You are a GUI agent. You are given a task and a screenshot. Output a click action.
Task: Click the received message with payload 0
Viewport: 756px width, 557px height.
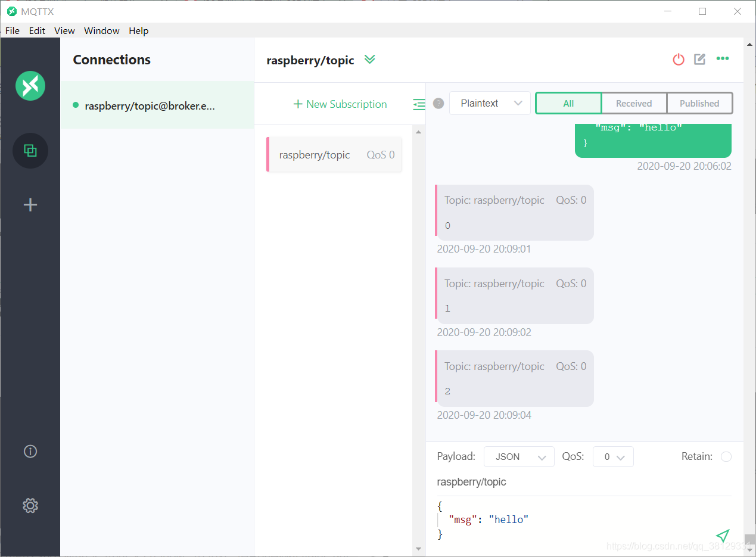(x=515, y=213)
